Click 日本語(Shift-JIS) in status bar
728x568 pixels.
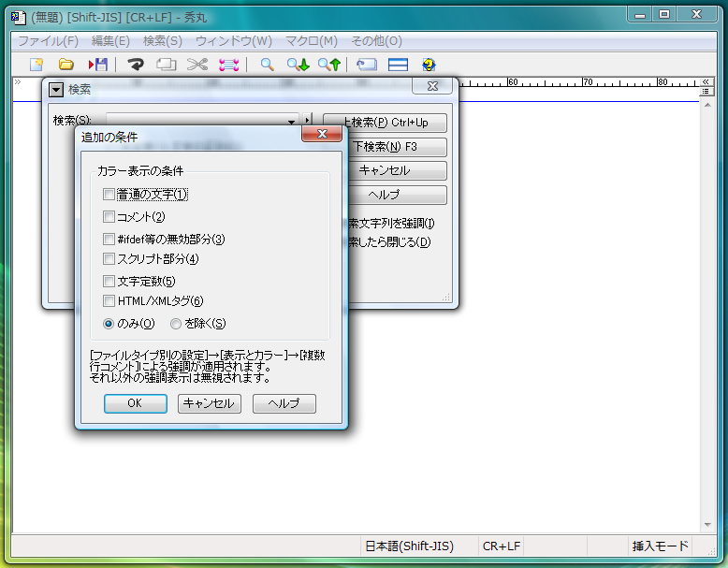(410, 546)
